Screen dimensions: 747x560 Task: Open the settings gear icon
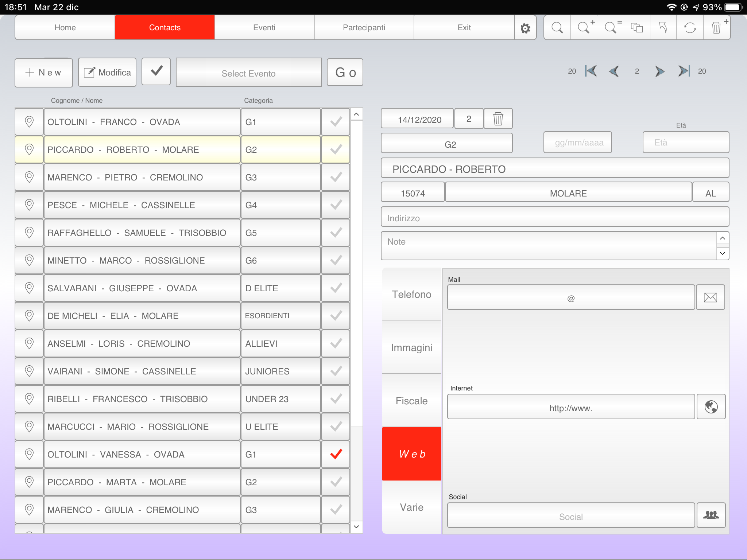pyautogui.click(x=525, y=28)
